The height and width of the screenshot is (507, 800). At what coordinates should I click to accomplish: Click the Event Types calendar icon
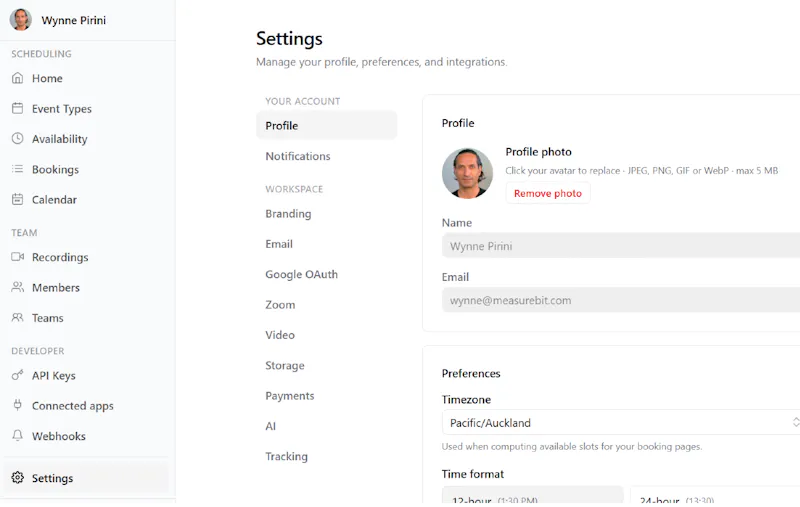coord(17,108)
